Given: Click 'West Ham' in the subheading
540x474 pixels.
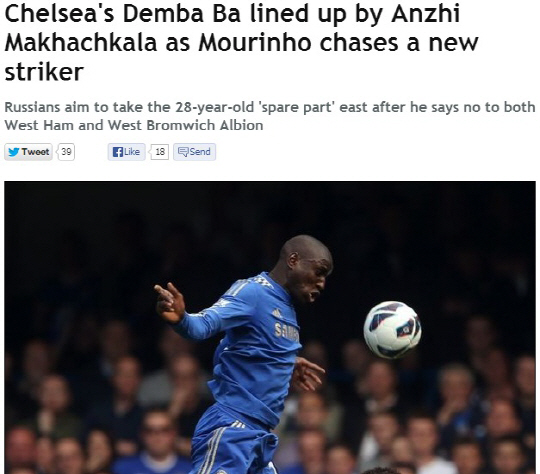Looking at the screenshot, I should [40, 125].
